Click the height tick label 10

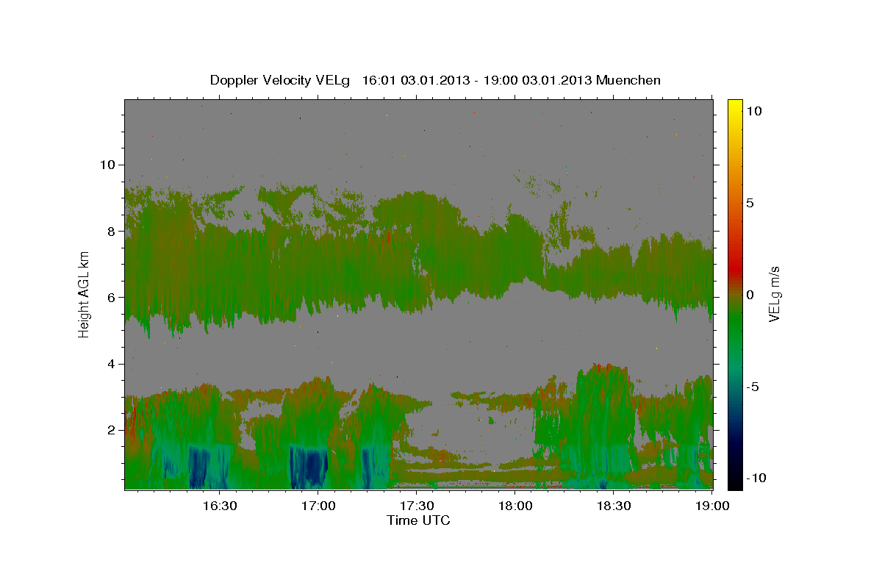(x=108, y=165)
